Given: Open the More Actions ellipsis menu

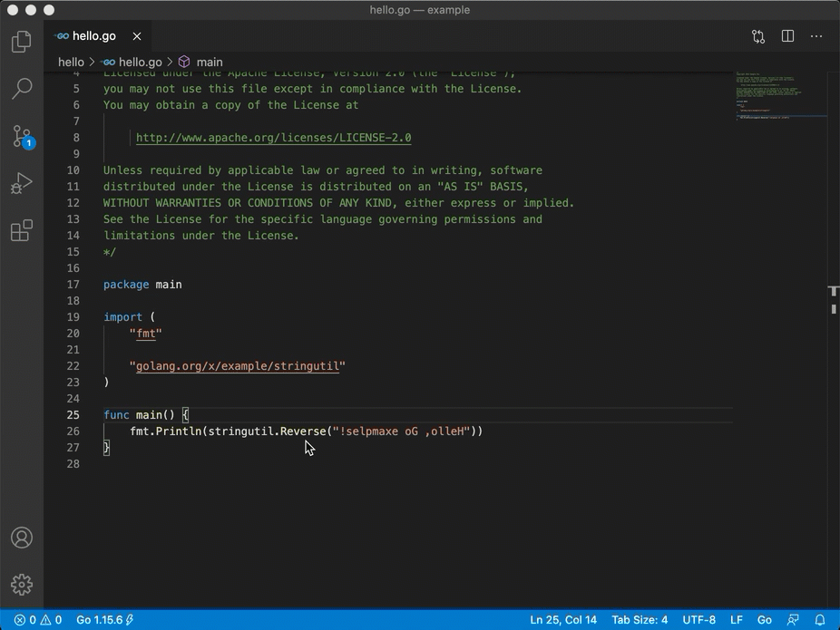Looking at the screenshot, I should point(816,36).
